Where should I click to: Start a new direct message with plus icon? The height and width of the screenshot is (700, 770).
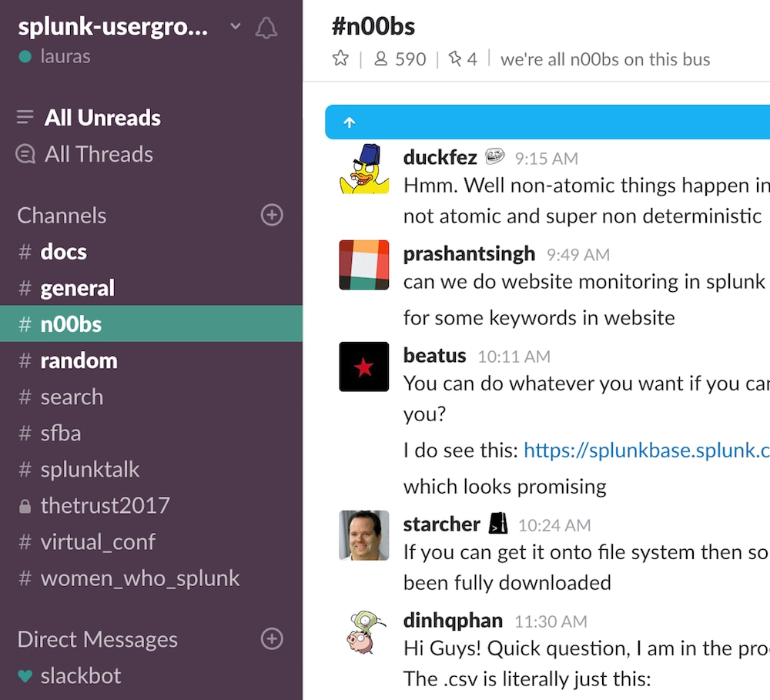click(x=272, y=638)
